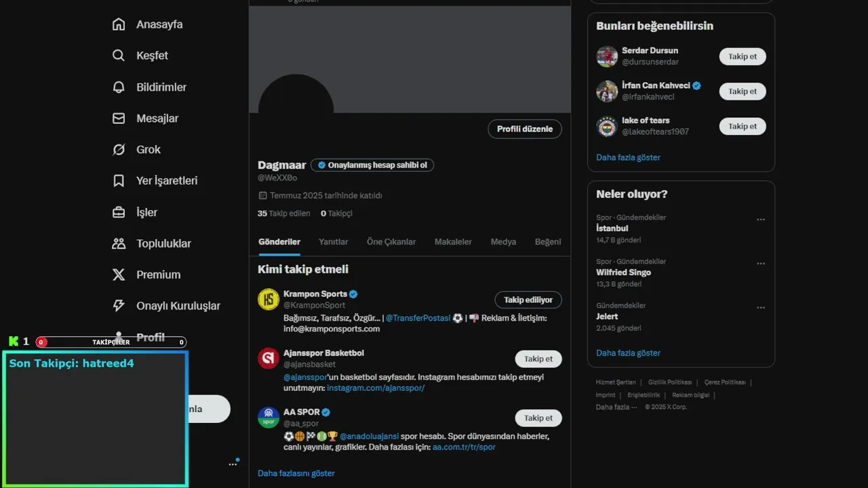The image size is (868, 488).
Task: Follow İrfan Can Kahveci with Takip et
Action: point(743,91)
